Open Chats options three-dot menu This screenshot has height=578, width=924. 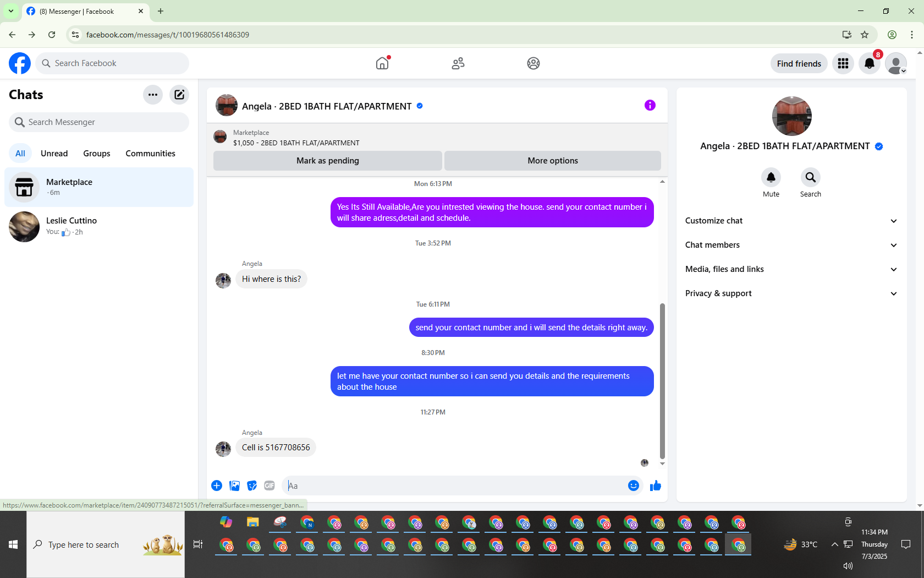click(x=153, y=95)
